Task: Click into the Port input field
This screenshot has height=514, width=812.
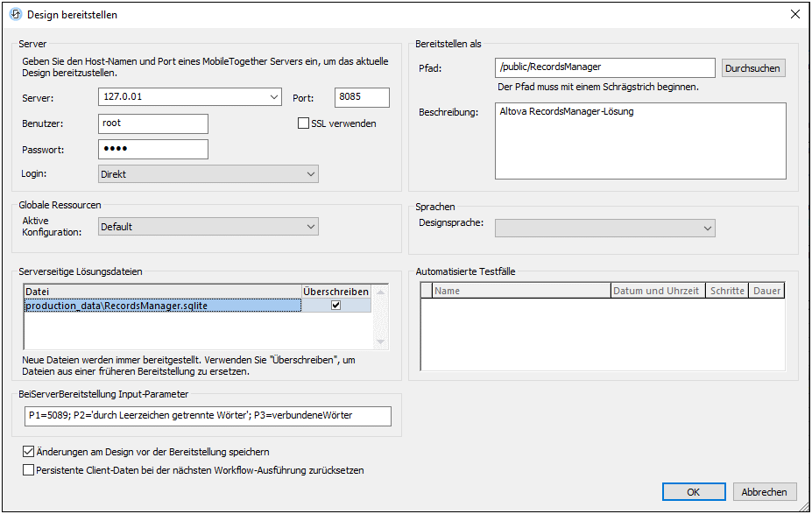Action: (362, 97)
